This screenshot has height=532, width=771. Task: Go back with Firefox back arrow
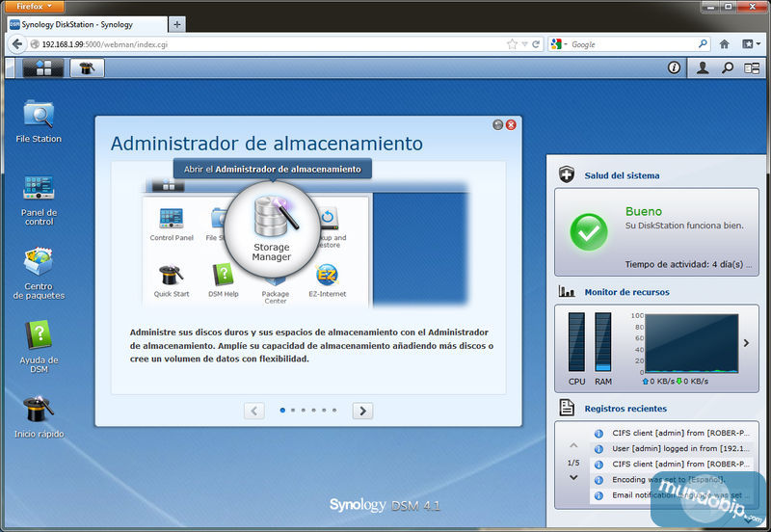tap(17, 44)
